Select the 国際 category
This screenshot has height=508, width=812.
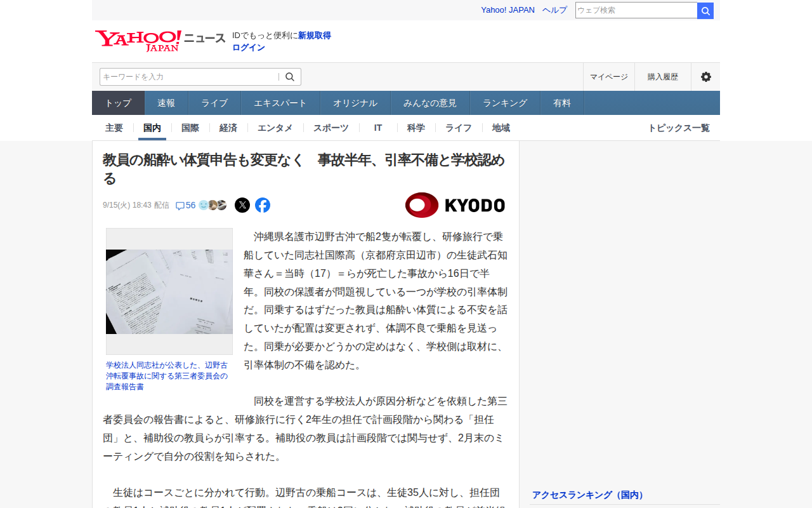(x=190, y=128)
